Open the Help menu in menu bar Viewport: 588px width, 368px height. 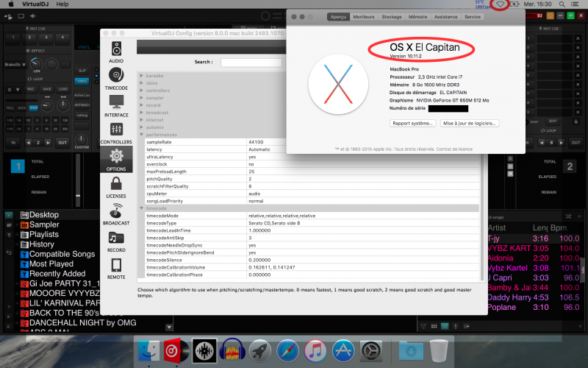click(62, 4)
